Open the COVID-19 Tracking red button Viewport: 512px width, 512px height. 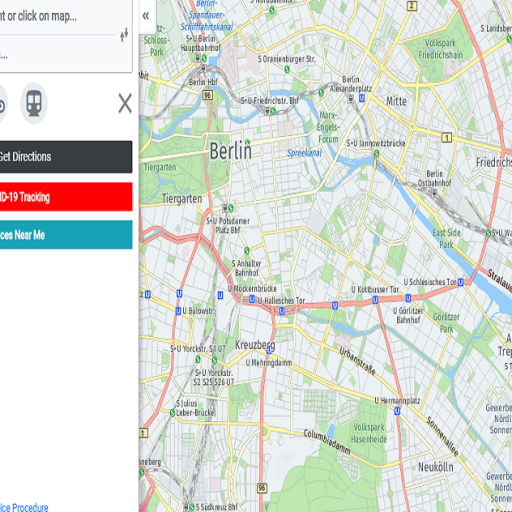(66, 197)
